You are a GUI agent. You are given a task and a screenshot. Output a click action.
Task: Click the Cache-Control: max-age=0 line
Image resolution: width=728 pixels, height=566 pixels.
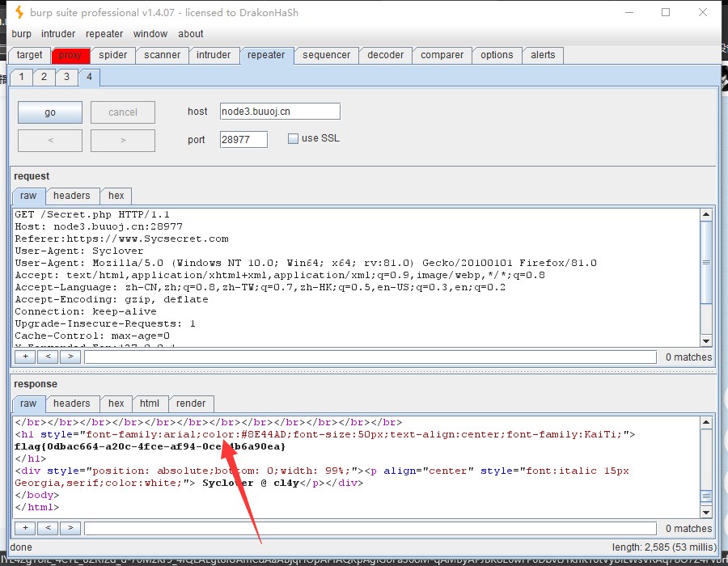92,336
